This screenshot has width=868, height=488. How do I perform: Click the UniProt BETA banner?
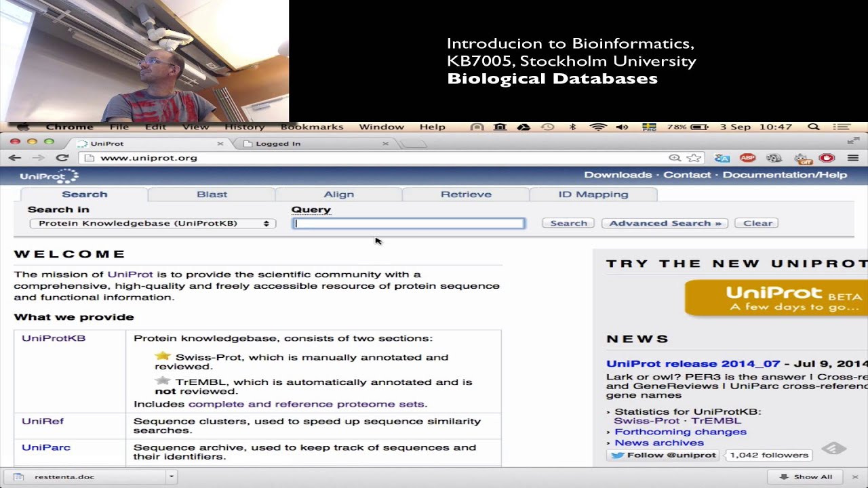(x=776, y=298)
